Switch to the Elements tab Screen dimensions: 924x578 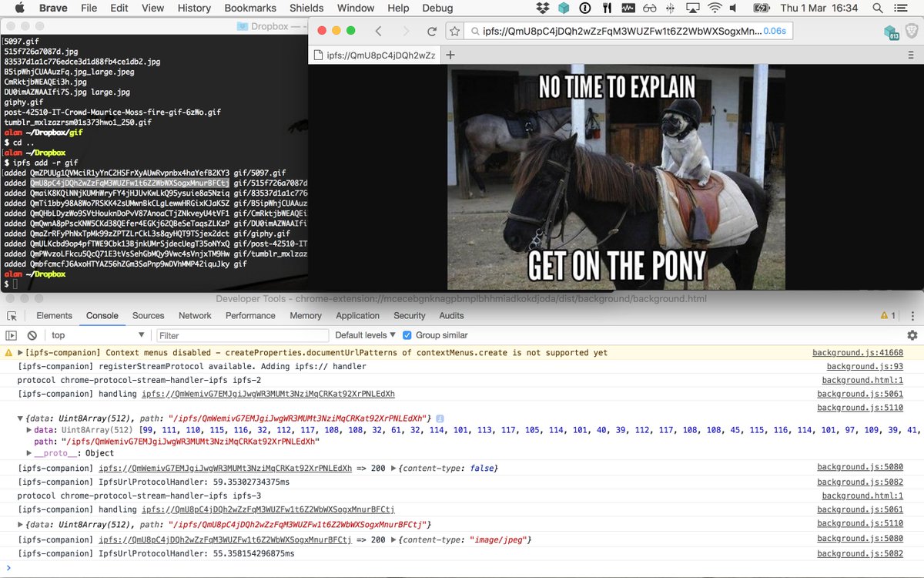[x=54, y=315]
